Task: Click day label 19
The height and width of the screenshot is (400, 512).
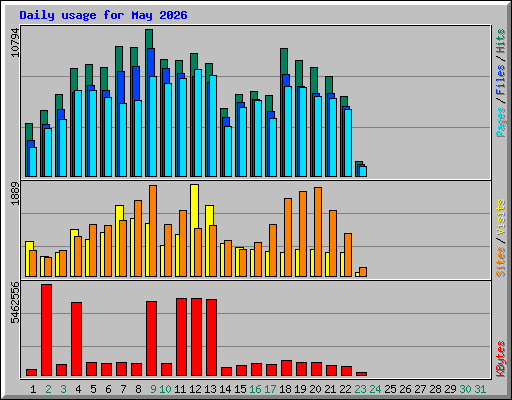Action: tap(300, 389)
